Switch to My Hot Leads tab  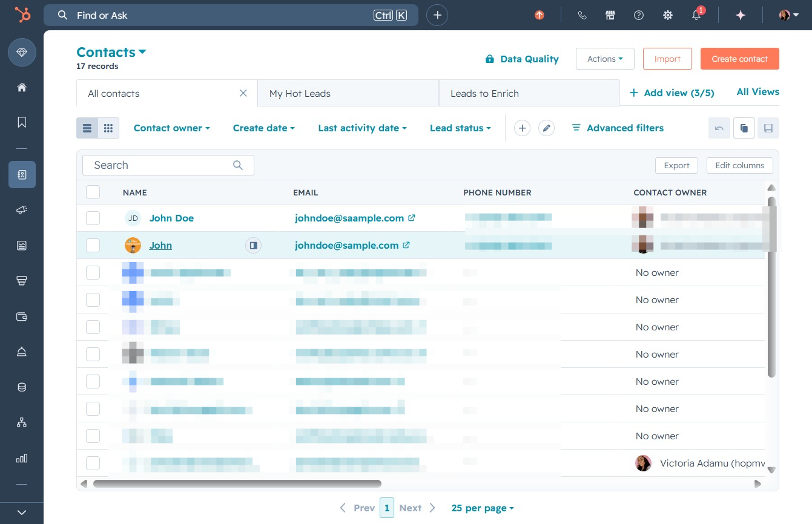[x=348, y=93]
